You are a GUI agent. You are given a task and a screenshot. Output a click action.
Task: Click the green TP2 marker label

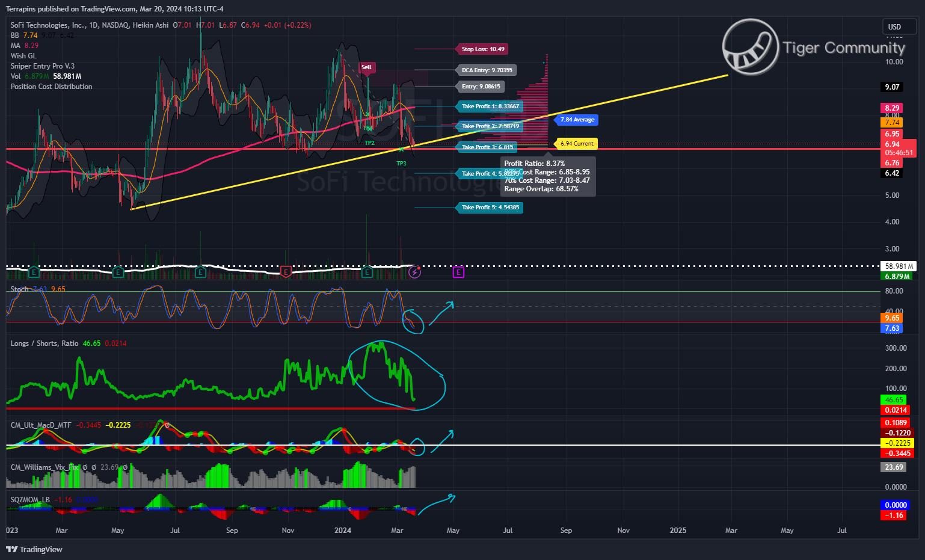point(369,143)
